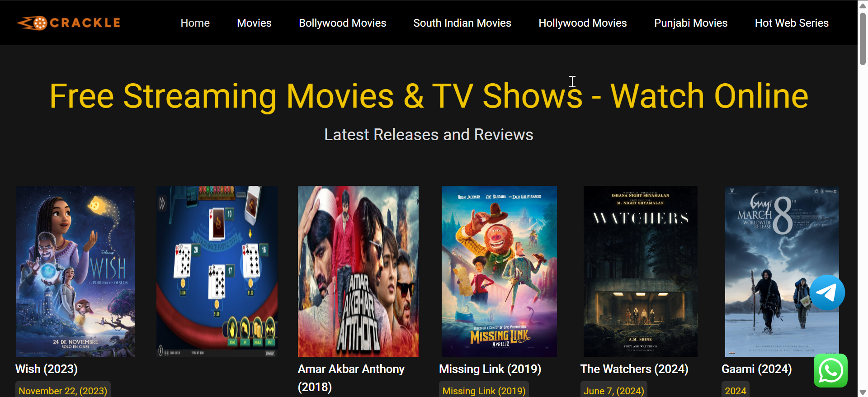Click the November 22, (2023) tag
The width and height of the screenshot is (868, 397).
[63, 391]
